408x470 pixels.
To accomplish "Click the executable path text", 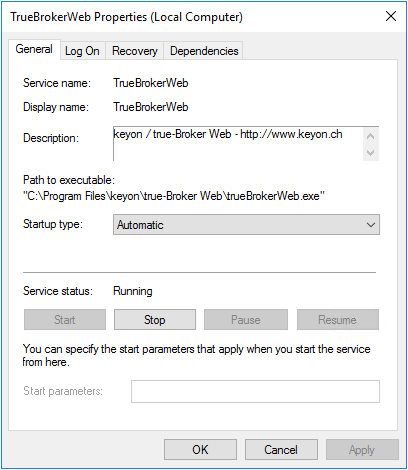I will pyautogui.click(x=174, y=196).
